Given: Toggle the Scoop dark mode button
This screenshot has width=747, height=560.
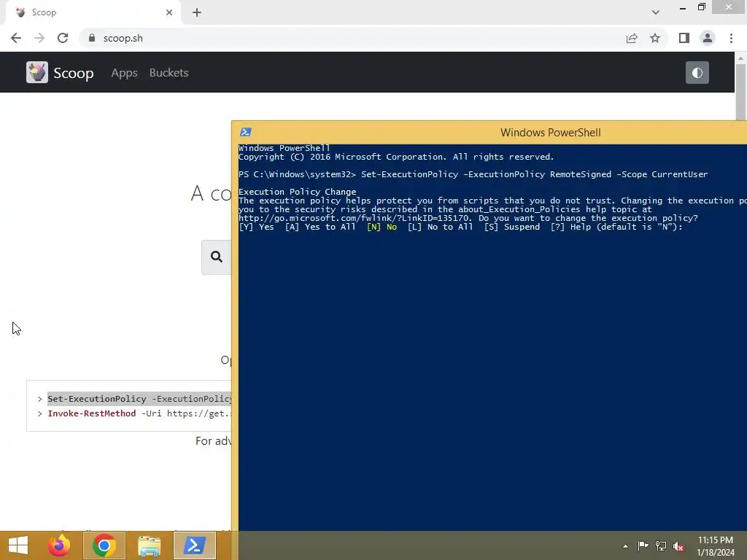Looking at the screenshot, I should pos(697,72).
